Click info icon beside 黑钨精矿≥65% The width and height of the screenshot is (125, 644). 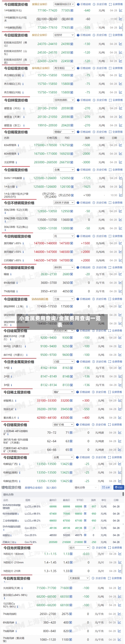click(23, 243)
